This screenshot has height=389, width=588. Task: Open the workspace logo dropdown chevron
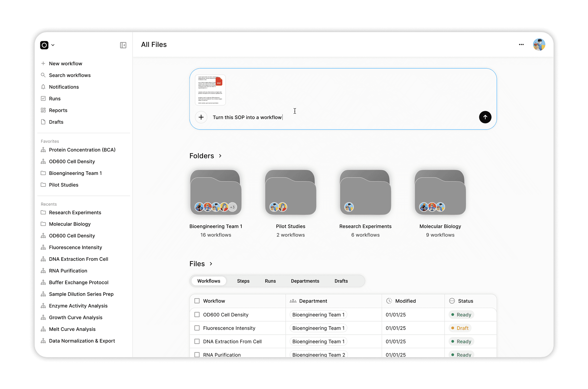pyautogui.click(x=53, y=45)
